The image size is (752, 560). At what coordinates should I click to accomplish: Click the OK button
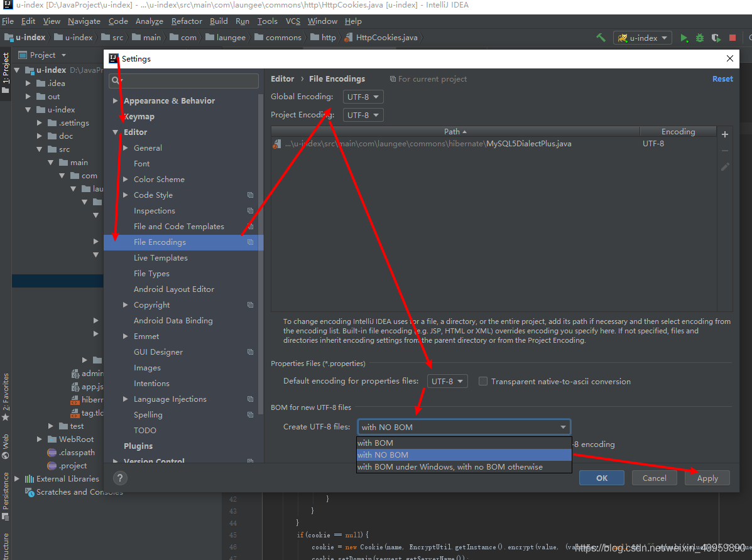[x=601, y=478]
